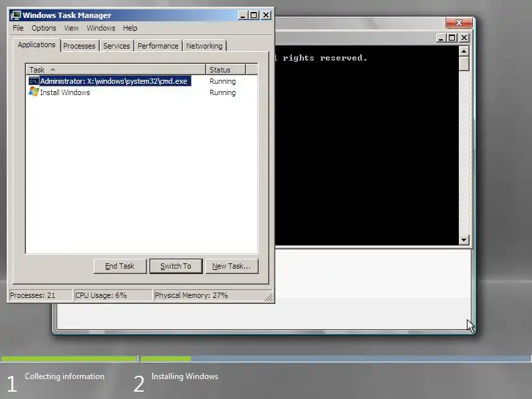Screen dimensions: 532x399
Task: Click the Collecting information progress bar
Action: [69, 358]
